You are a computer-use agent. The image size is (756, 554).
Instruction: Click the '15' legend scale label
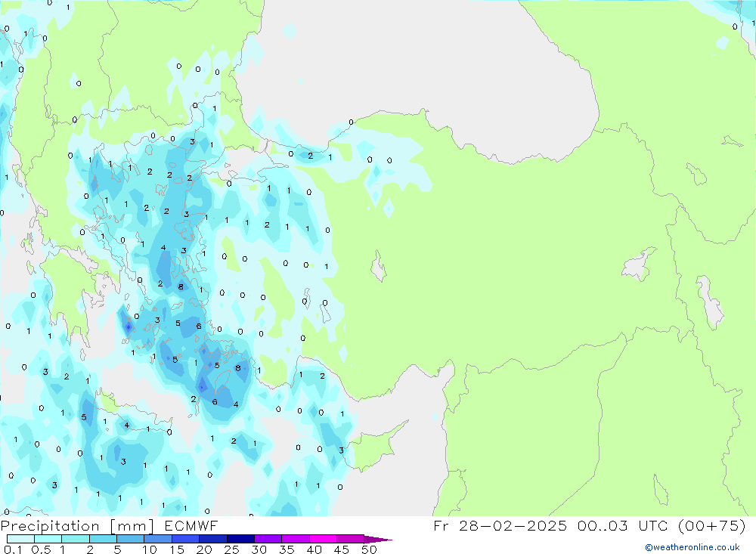coord(177,549)
